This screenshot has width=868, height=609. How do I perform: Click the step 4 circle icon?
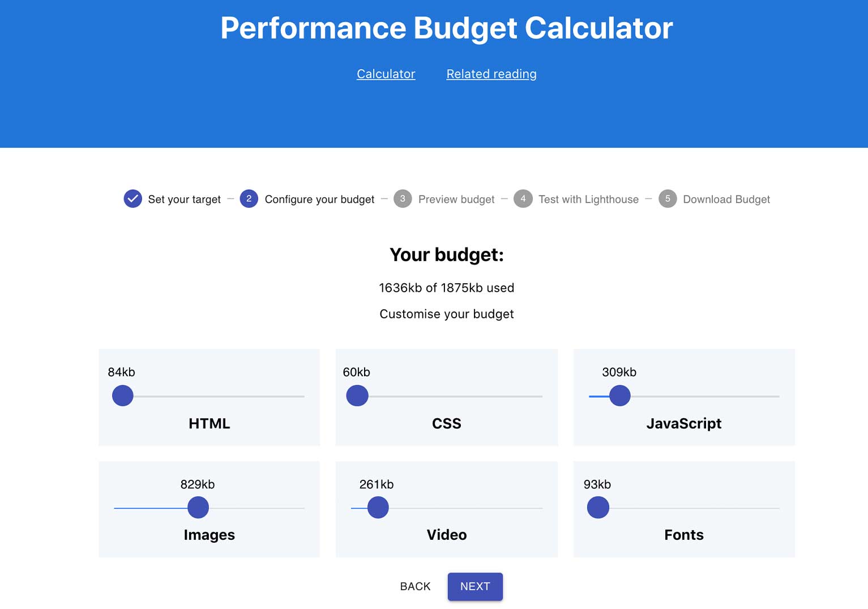(x=523, y=199)
